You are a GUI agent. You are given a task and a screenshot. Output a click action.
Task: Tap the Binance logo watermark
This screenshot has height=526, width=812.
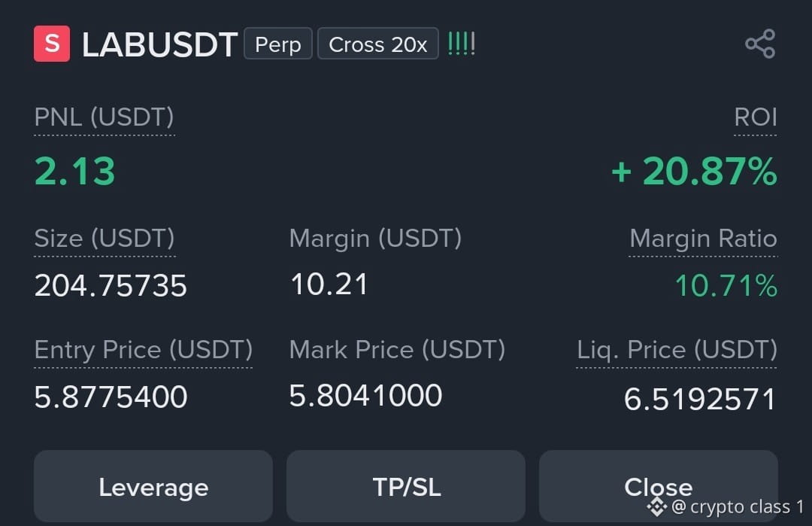(656, 506)
